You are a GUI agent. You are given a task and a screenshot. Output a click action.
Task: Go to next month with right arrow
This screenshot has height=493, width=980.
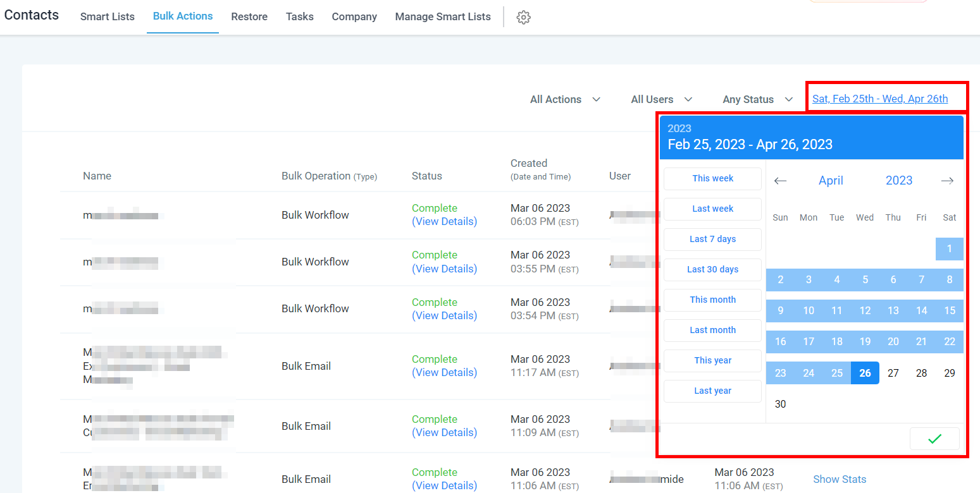947,181
